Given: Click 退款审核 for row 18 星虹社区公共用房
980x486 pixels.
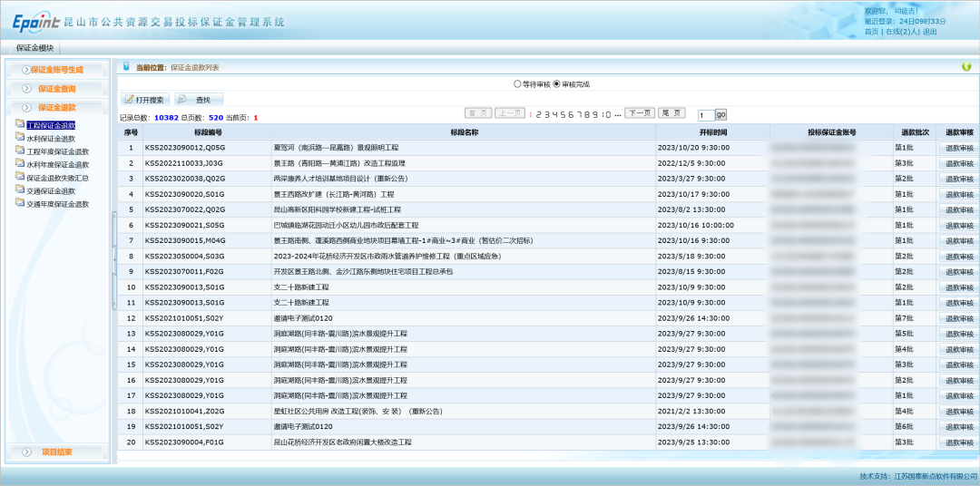Looking at the screenshot, I should tap(959, 411).
